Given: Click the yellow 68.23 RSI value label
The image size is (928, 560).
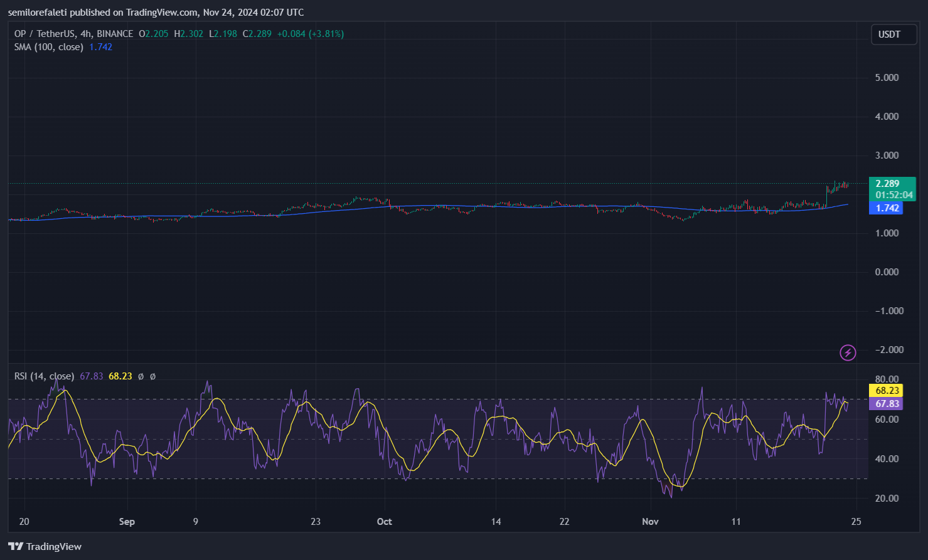Looking at the screenshot, I should (x=886, y=391).
